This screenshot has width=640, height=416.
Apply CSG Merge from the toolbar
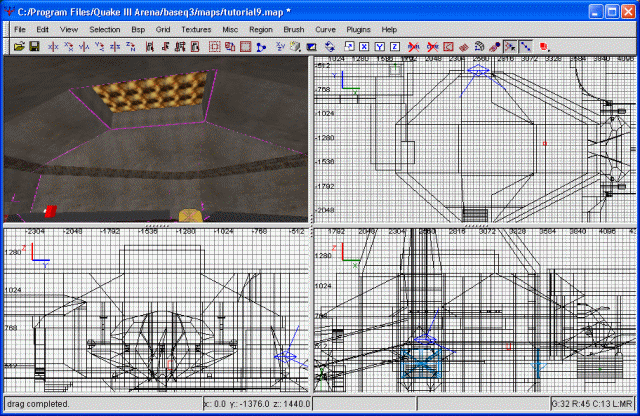point(230,47)
